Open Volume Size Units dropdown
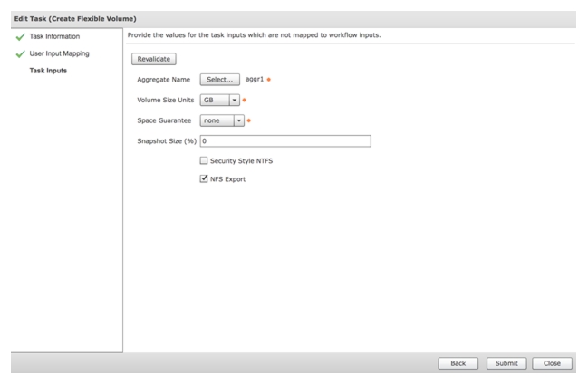588x385 pixels. 220,100
